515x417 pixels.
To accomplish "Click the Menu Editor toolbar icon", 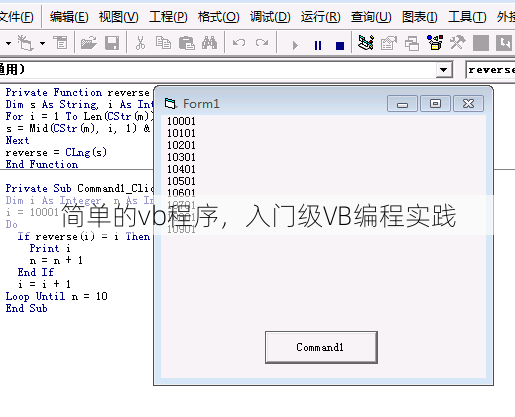I will click(60, 43).
